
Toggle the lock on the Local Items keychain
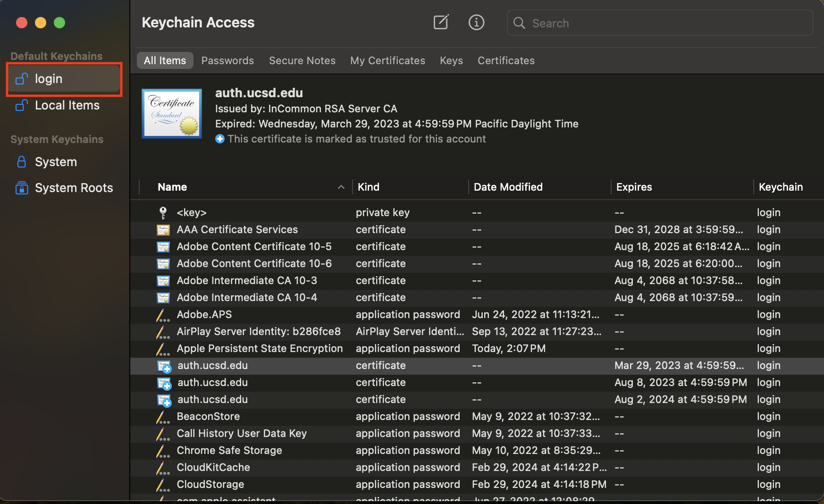click(21, 105)
